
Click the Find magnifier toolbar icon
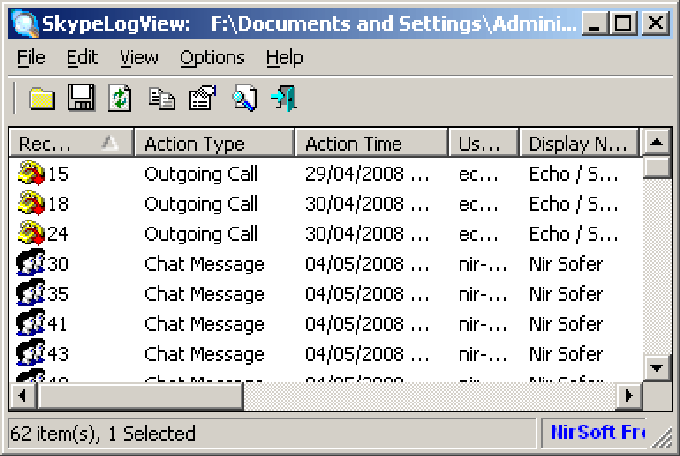pyautogui.click(x=245, y=98)
